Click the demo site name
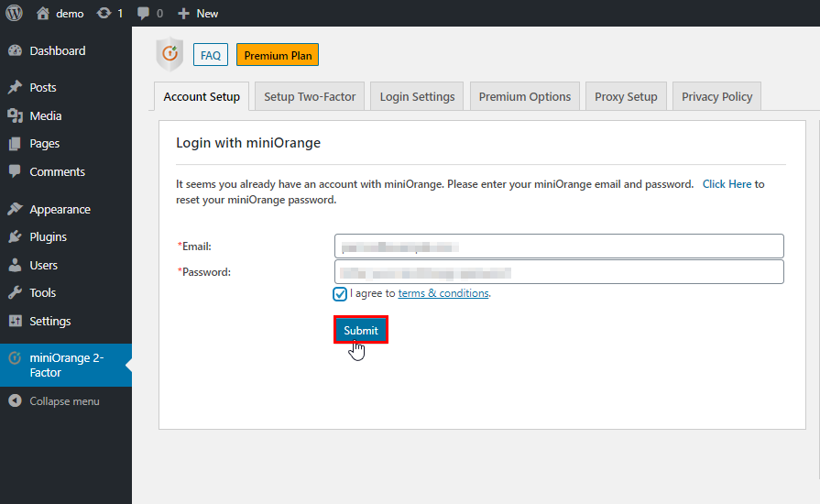This screenshot has height=504, width=820. [x=70, y=14]
